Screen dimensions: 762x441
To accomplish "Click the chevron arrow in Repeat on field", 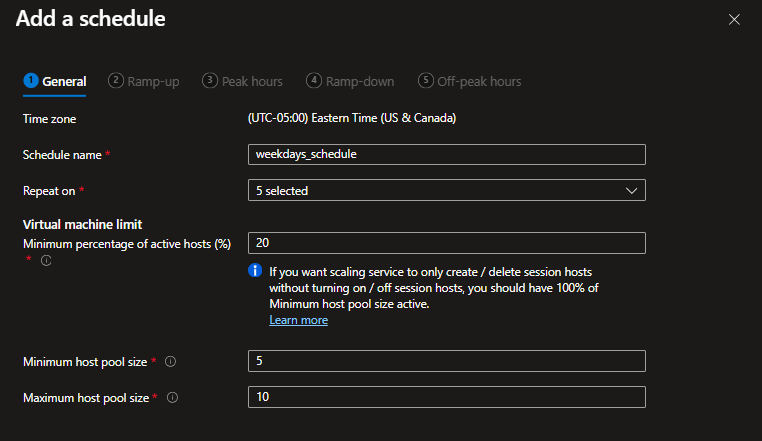I will (x=630, y=190).
